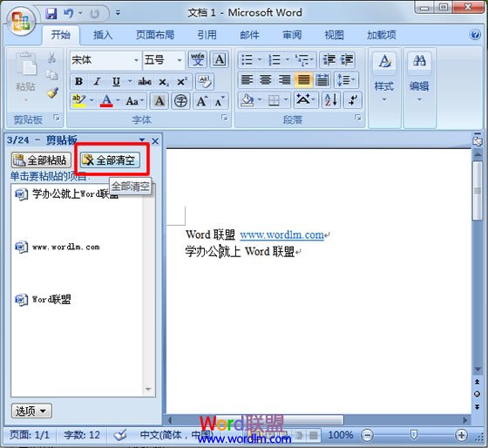
Task: Click the 全部粘贴 button
Action: pyautogui.click(x=41, y=160)
